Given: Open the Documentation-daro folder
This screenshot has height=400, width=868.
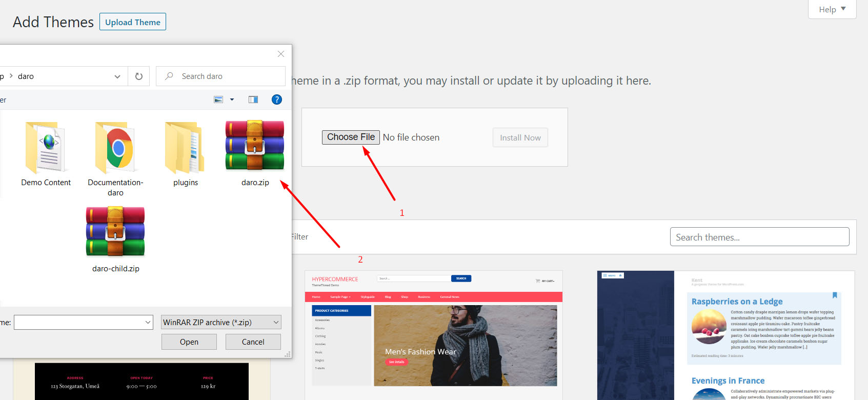Looking at the screenshot, I should (x=115, y=149).
